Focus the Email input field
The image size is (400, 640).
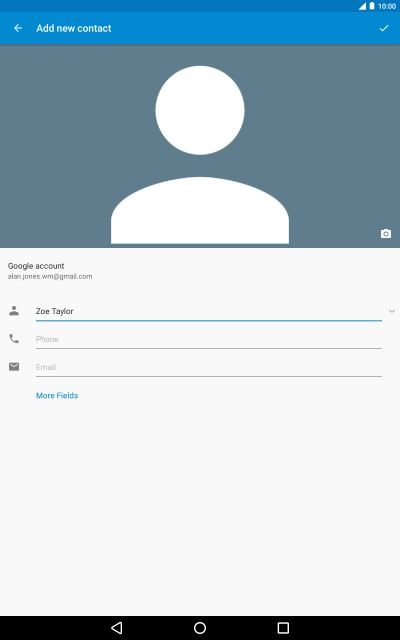click(209, 367)
